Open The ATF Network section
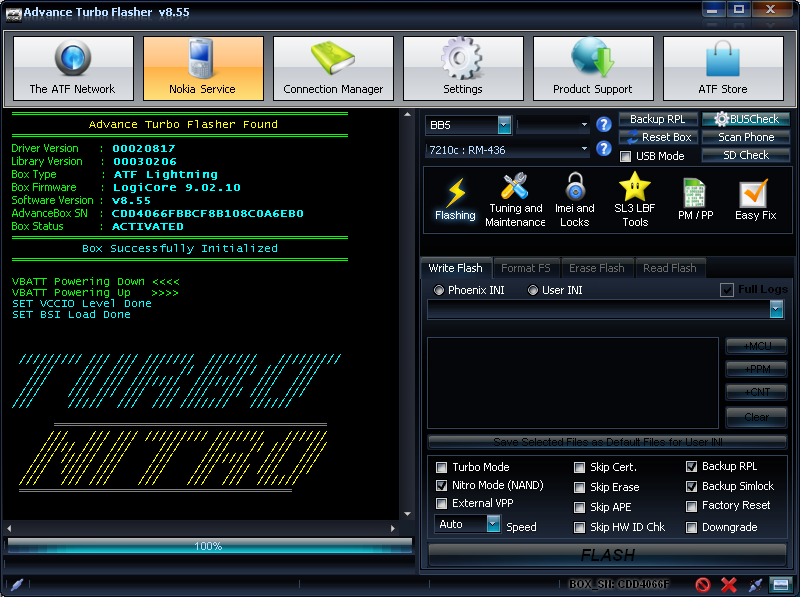The height and width of the screenshot is (597, 800). [x=73, y=68]
